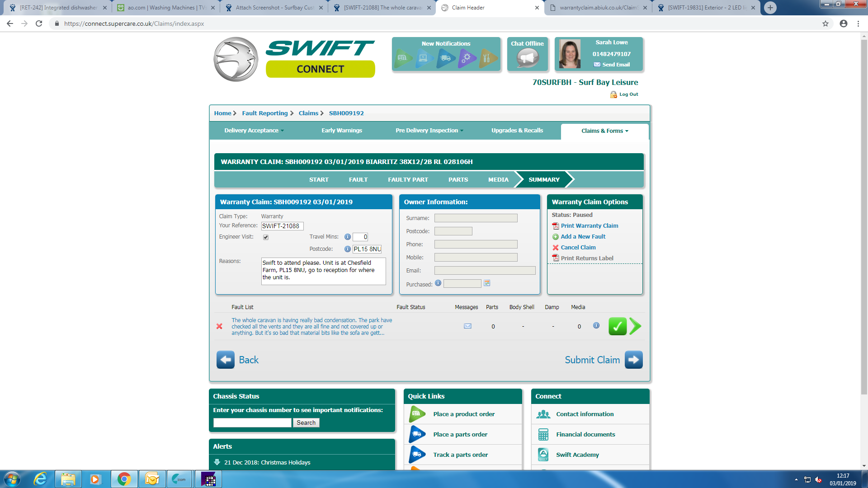
Task: Click the Print Warranty Claim link
Action: (x=589, y=226)
